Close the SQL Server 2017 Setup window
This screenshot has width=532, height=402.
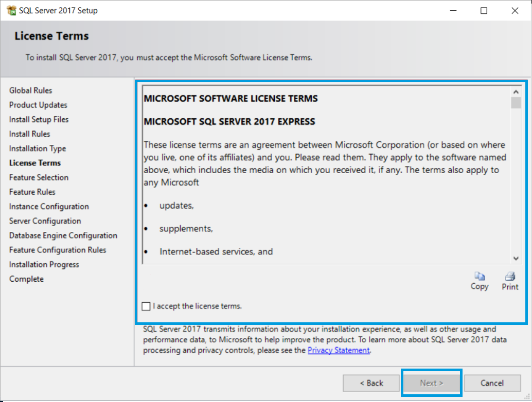point(515,10)
